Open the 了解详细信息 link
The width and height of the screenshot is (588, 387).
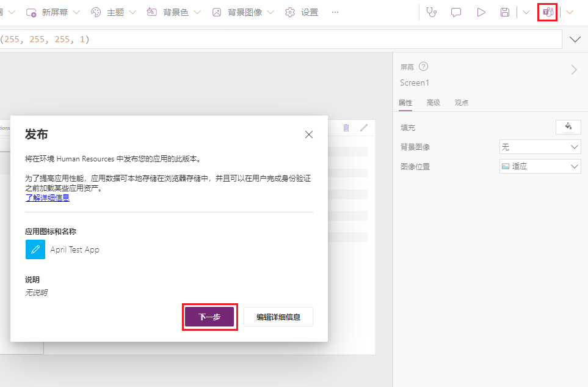47,198
